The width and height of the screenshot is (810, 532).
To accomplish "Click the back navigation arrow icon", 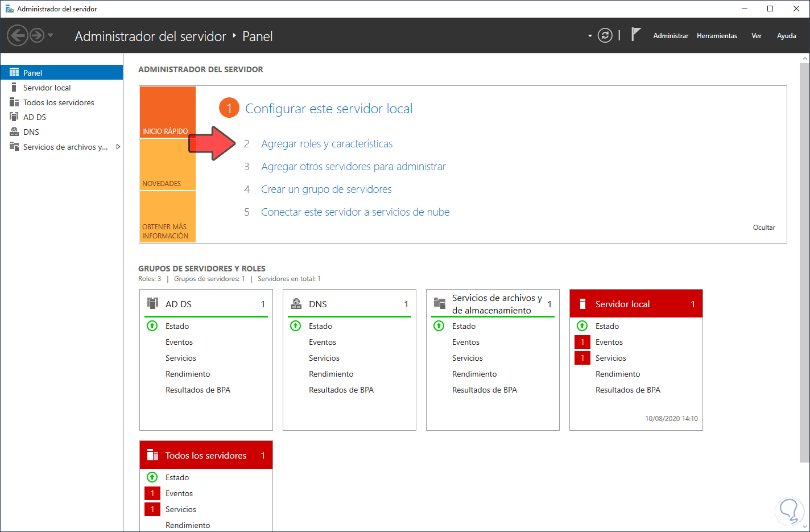I will (18, 35).
